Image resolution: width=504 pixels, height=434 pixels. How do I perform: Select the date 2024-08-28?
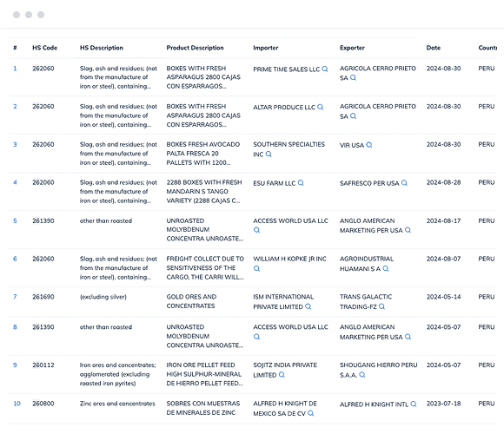point(443,182)
